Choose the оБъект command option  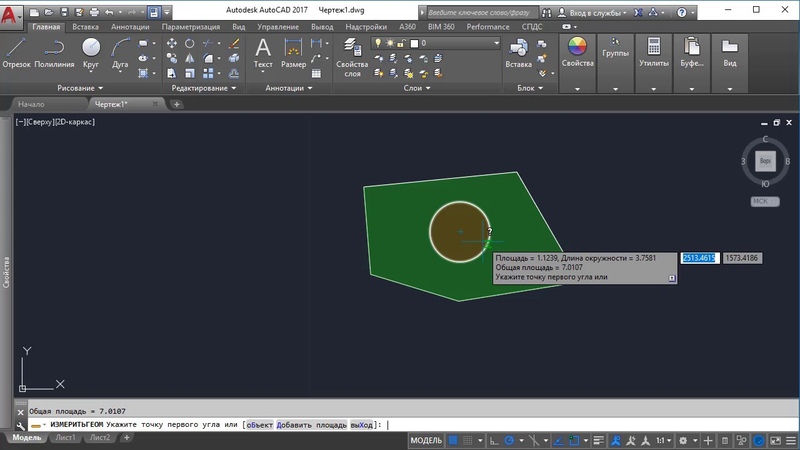tap(259, 424)
